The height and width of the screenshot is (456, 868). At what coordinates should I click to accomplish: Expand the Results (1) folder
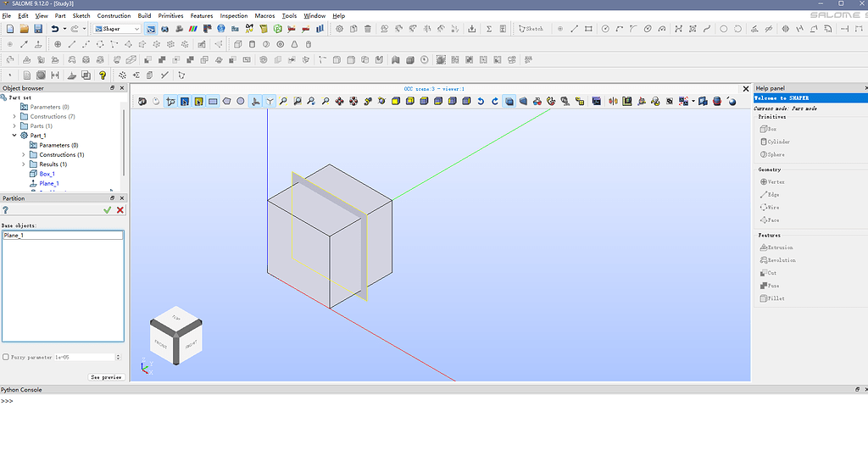(24, 164)
